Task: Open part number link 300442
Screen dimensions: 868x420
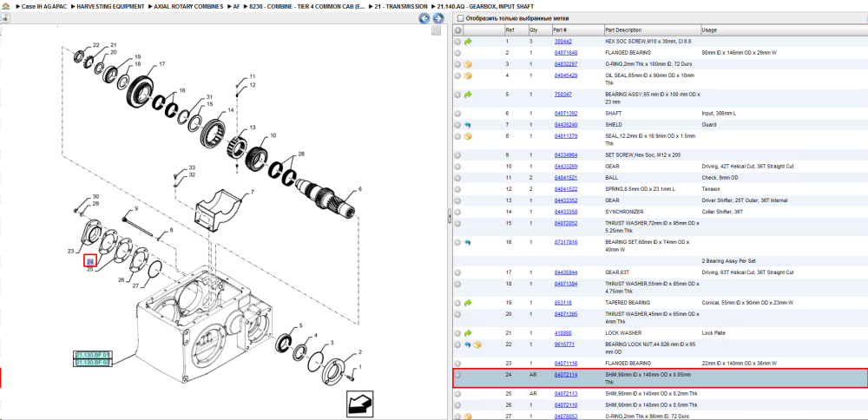Action: [x=563, y=42]
